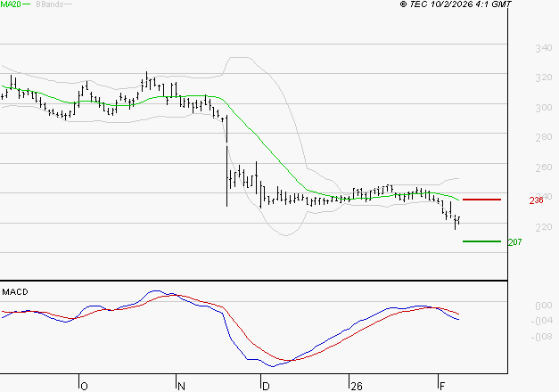Click the F month marker on time axis
The image size is (559, 392).
[x=442, y=387]
